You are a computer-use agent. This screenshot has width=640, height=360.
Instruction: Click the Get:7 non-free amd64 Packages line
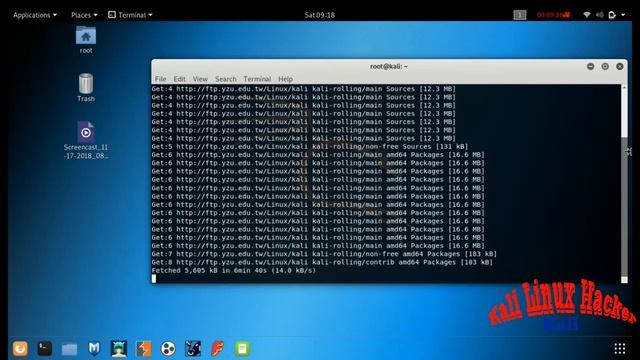pyautogui.click(x=324, y=254)
